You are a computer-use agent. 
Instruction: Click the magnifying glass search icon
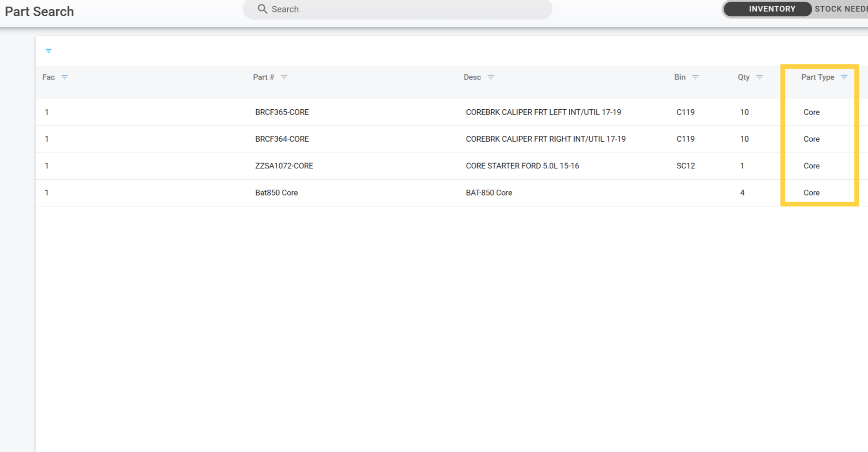click(x=262, y=9)
